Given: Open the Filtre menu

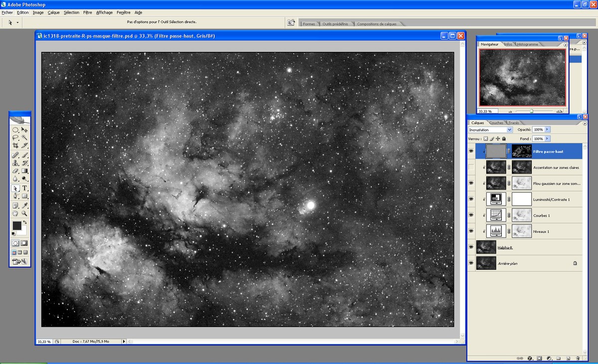Looking at the screenshot, I should click(x=87, y=12).
